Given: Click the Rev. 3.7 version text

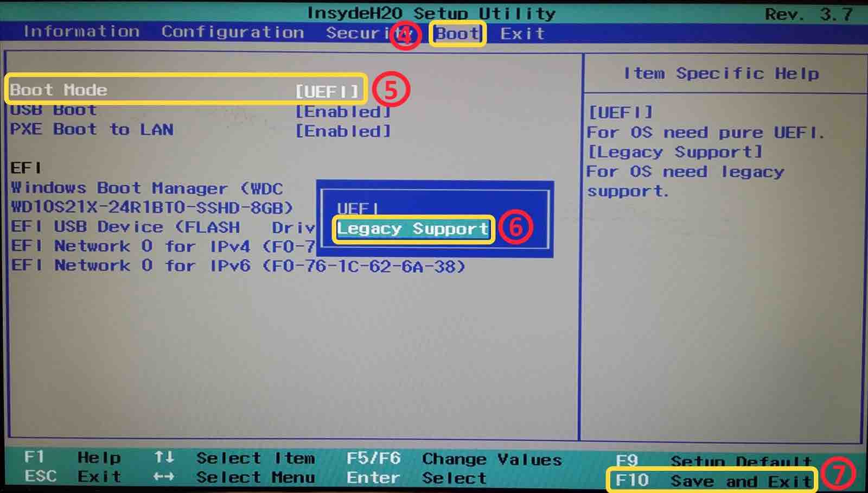Looking at the screenshot, I should [x=809, y=14].
